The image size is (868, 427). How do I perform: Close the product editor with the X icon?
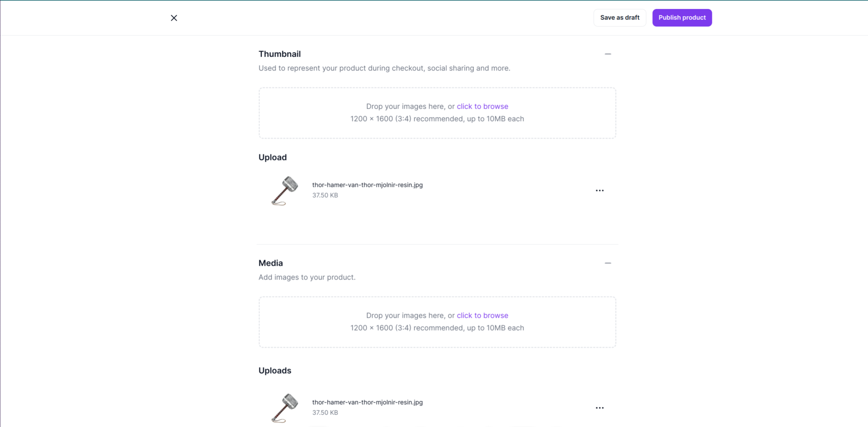(x=174, y=18)
